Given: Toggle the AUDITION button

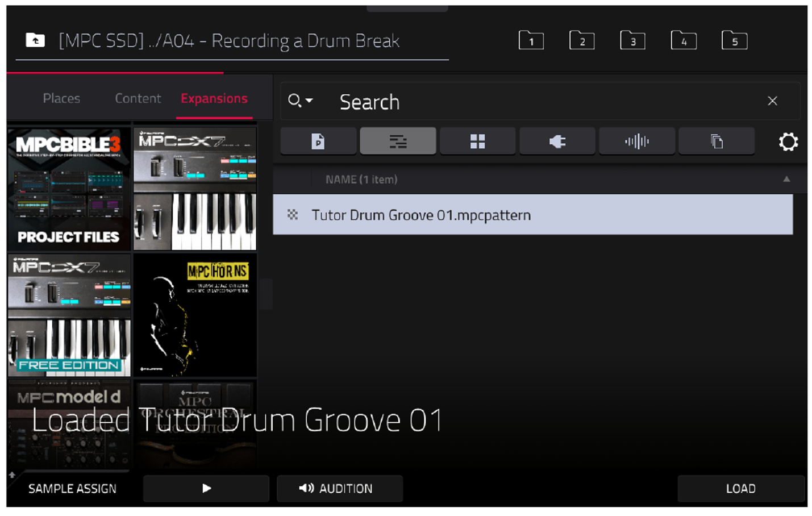Looking at the screenshot, I should 340,488.
